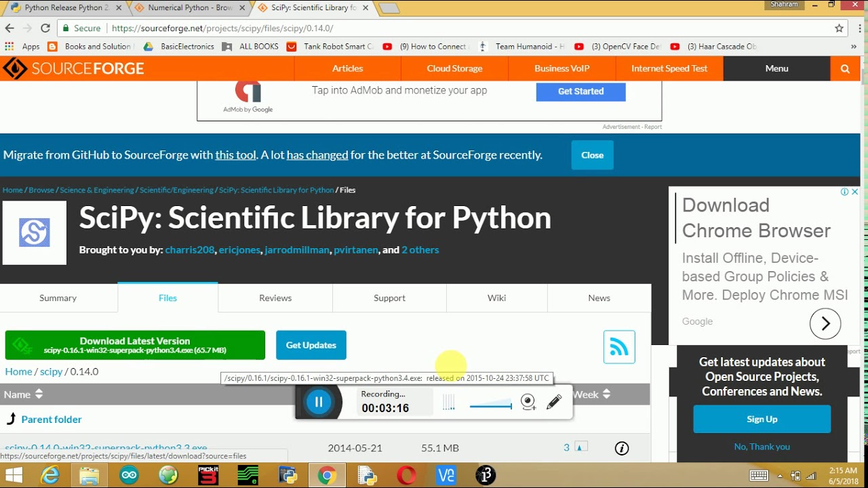Screen dimensions: 868x488
Task: Open the AdChoices info icon on the ad
Action: click(845, 192)
